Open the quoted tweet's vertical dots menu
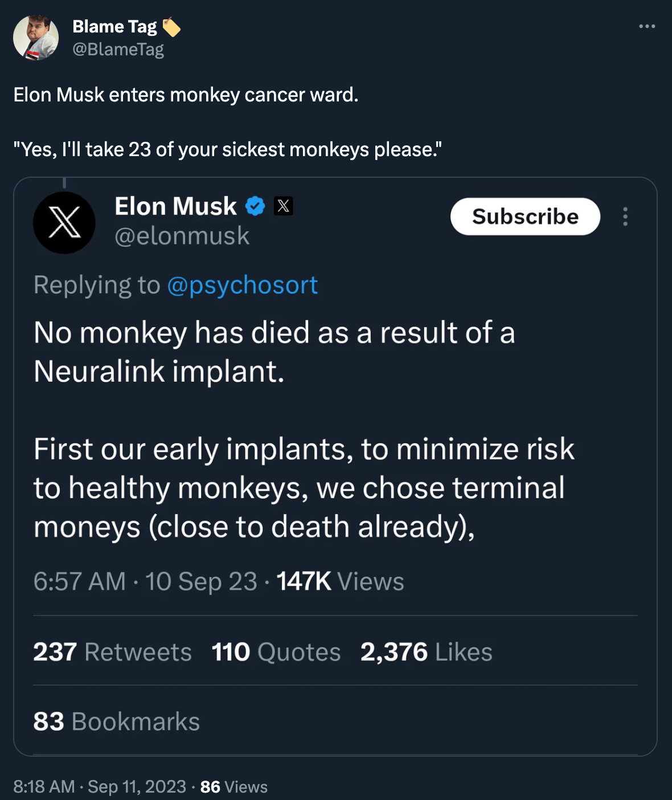The height and width of the screenshot is (800, 672). coord(625,217)
